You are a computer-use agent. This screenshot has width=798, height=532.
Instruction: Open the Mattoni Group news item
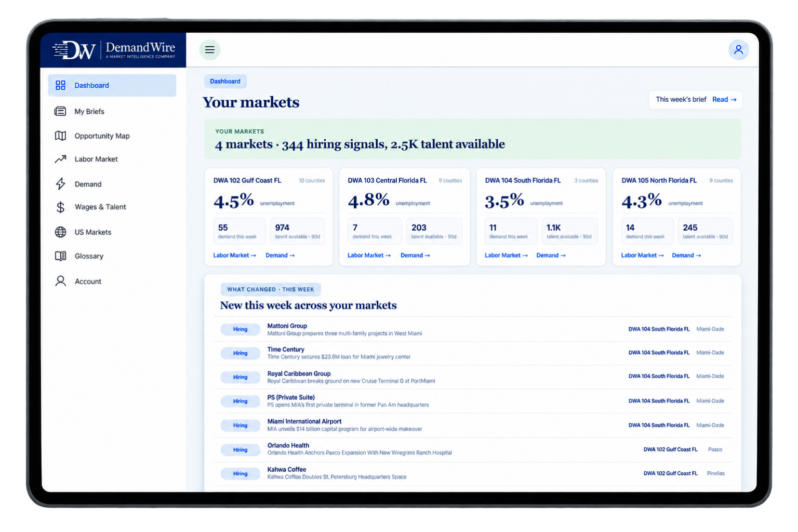tap(473, 329)
